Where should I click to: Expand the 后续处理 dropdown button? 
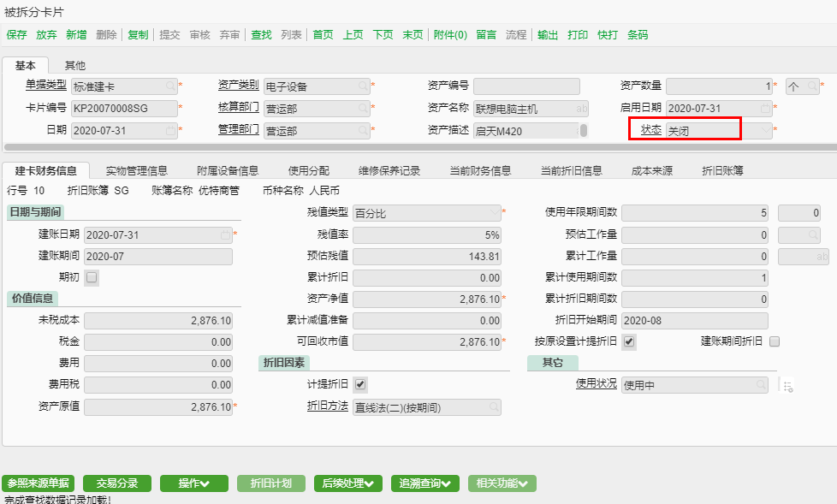347,483
